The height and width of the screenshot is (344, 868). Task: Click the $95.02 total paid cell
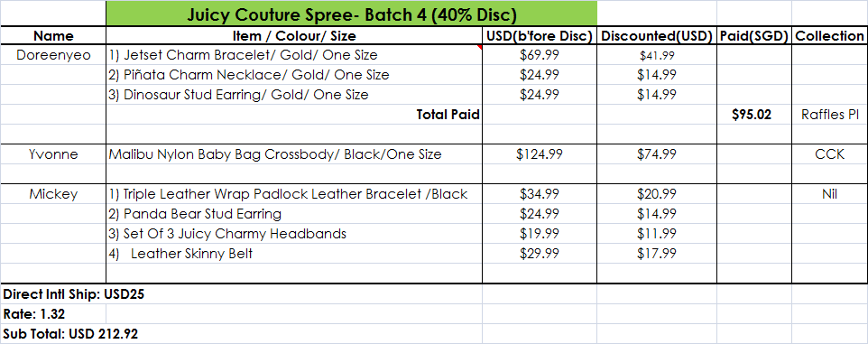(754, 115)
